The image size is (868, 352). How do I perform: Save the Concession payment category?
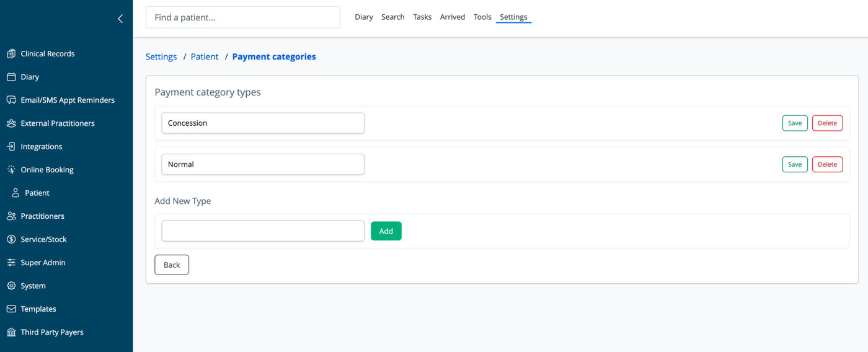pyautogui.click(x=795, y=123)
